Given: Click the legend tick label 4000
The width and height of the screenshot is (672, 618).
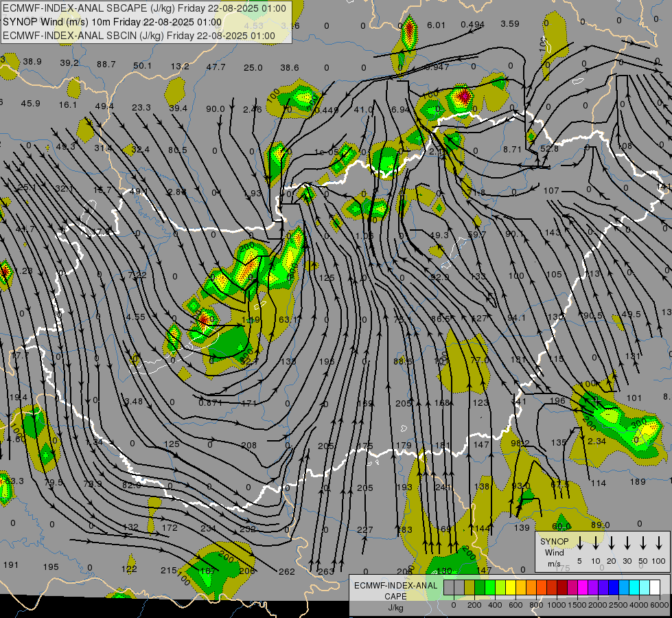Looking at the screenshot, I should pyautogui.click(x=639, y=605).
